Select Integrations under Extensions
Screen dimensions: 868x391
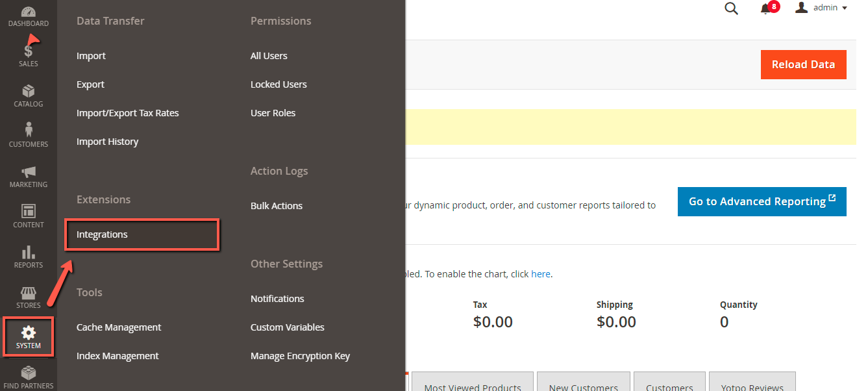coord(102,234)
